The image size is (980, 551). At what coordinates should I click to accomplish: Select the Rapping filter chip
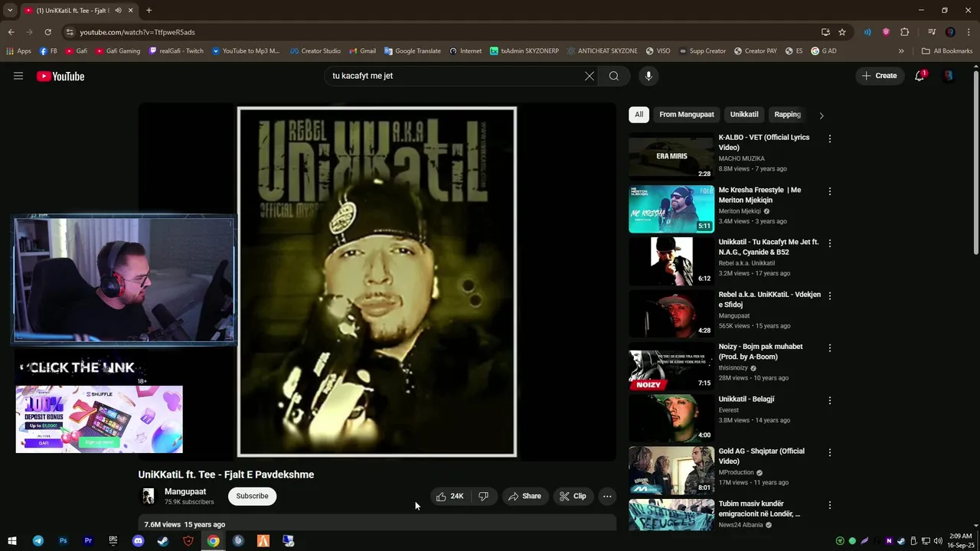787,115
